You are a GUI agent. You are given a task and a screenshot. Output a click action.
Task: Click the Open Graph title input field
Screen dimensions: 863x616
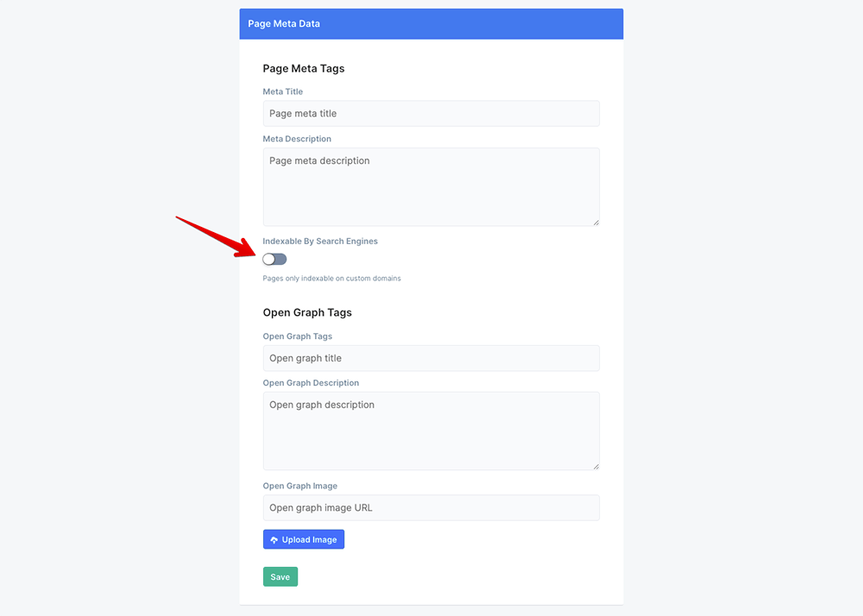tap(431, 358)
